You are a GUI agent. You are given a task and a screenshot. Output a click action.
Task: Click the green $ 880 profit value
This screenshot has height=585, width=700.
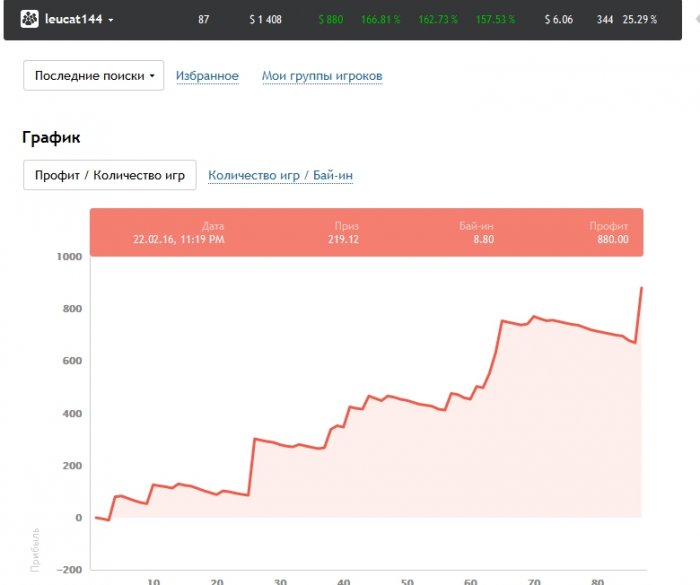click(331, 19)
